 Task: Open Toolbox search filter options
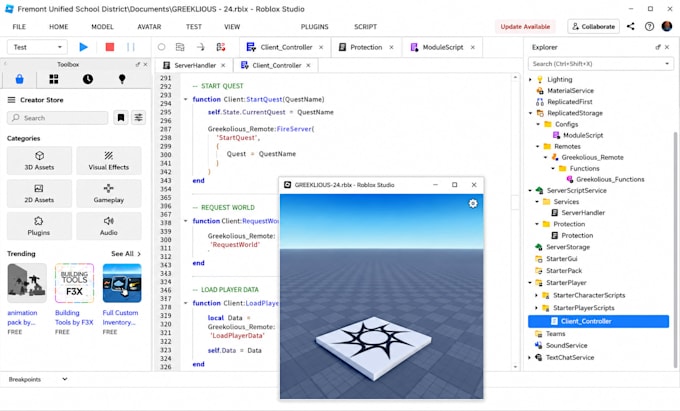[x=138, y=117]
